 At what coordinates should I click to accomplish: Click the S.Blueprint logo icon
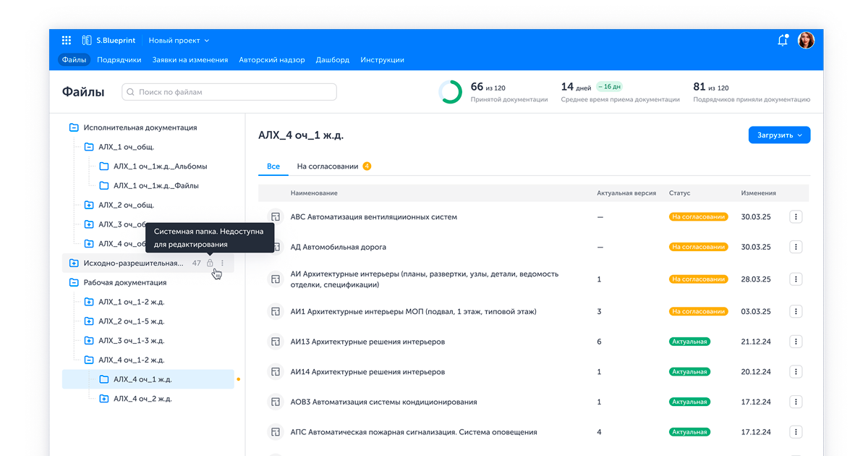pyautogui.click(x=87, y=41)
